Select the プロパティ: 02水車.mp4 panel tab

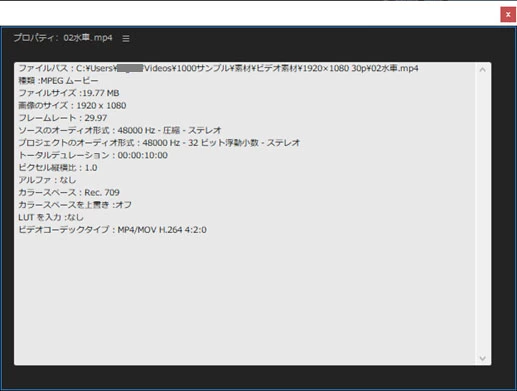[63, 38]
